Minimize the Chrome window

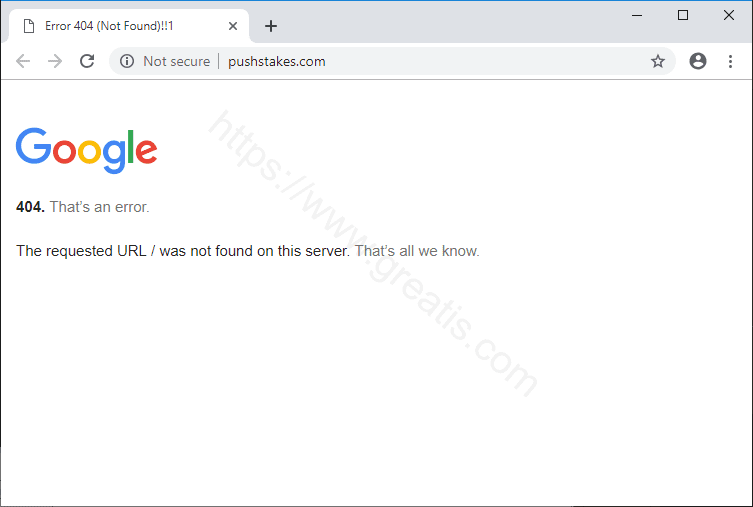[637, 14]
